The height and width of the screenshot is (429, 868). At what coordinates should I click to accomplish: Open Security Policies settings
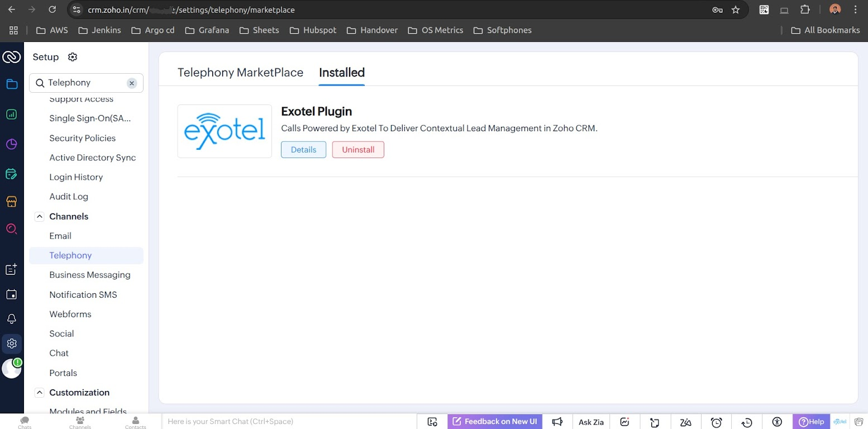tap(83, 138)
